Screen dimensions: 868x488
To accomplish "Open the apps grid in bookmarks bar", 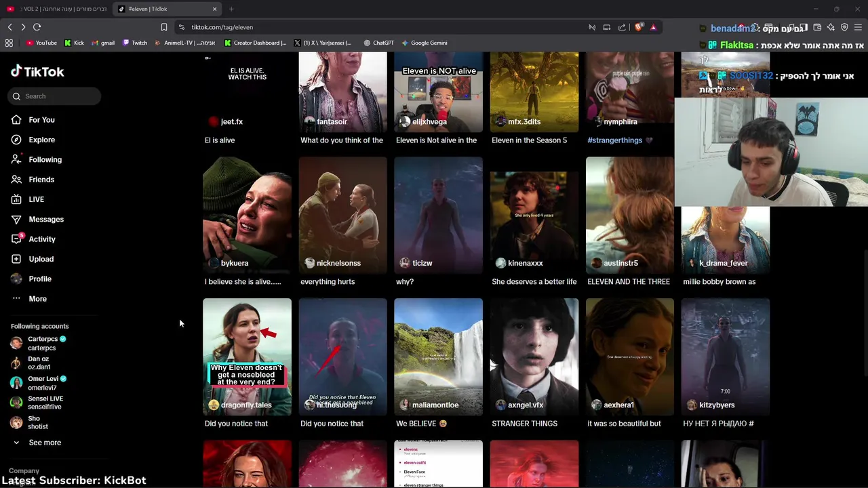I will tap(9, 43).
